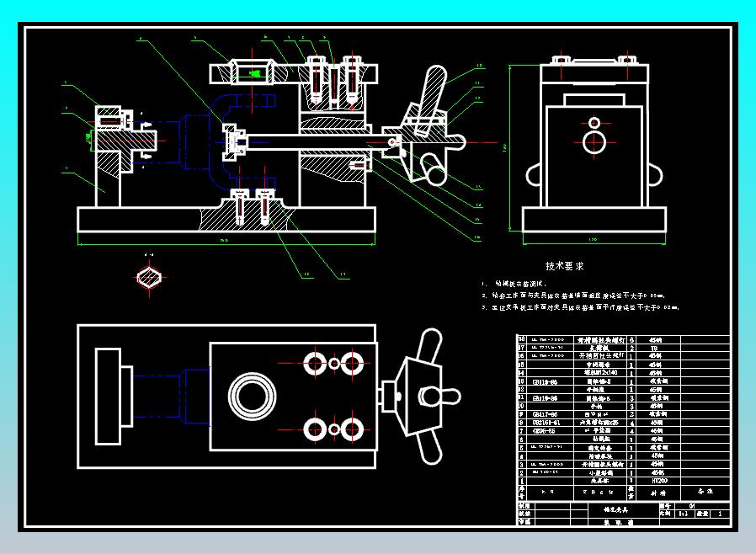This screenshot has width=756, height=554.
Task: Click the small hexagon section detail view
Action: point(149,278)
